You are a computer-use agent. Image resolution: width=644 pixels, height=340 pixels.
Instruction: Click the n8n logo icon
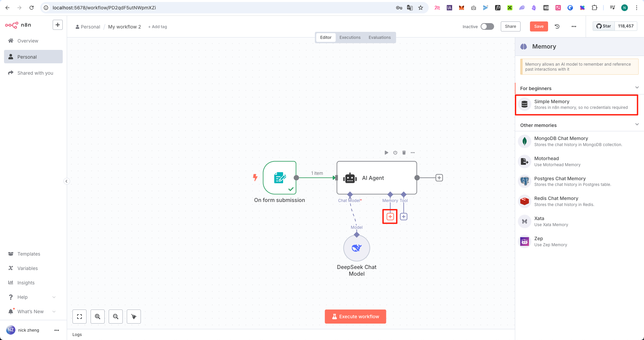[11, 25]
